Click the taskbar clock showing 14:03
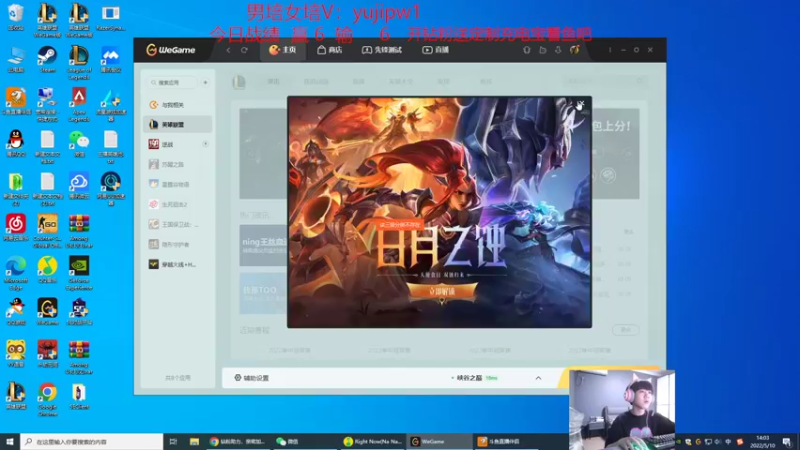This screenshot has height=450, width=800. pos(762,441)
